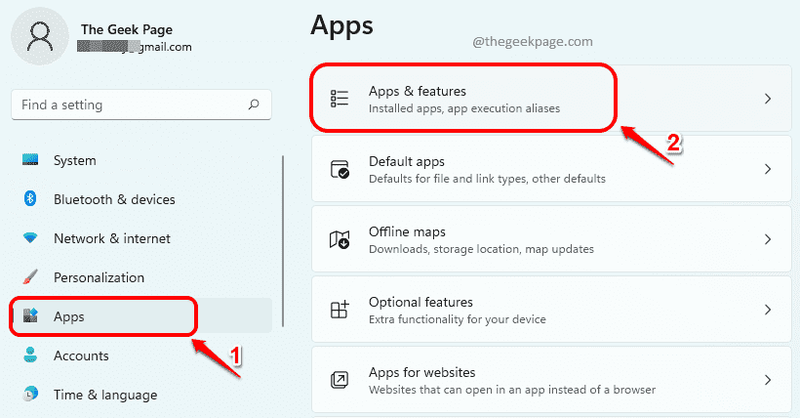
Task: Expand Apps & features with its chevron
Action: (767, 99)
